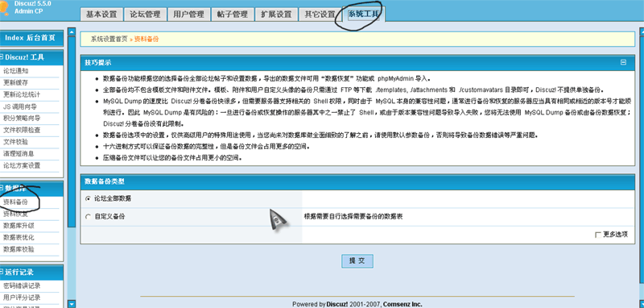Image resolution: width=644 pixels, height=308 pixels.
Task: Open 资料恢复 in the sidebar
Action: tap(15, 214)
